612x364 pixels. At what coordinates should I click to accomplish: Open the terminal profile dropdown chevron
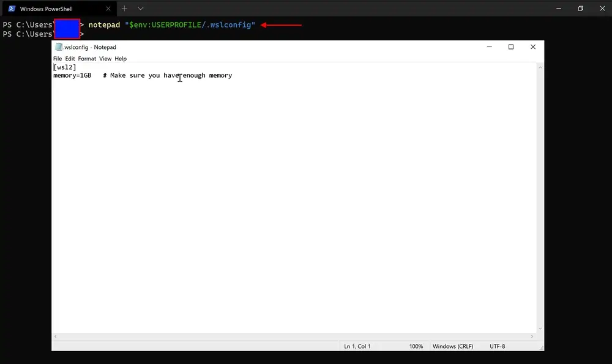point(141,8)
